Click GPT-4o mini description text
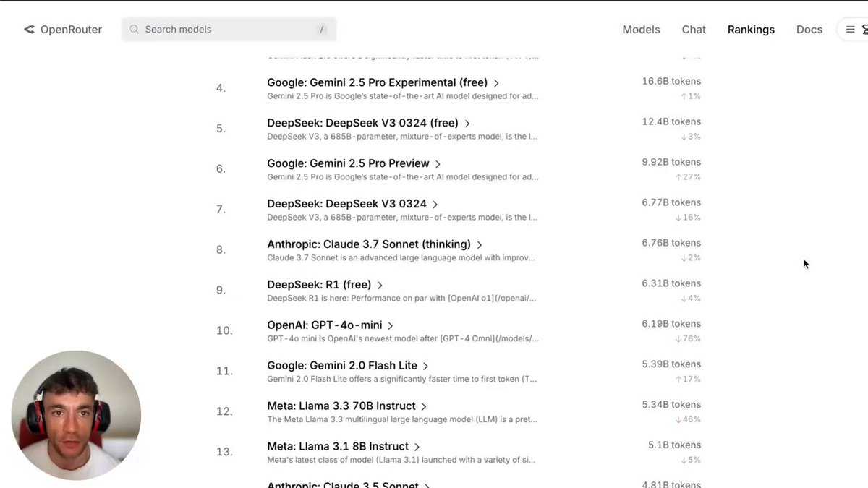 (403, 339)
